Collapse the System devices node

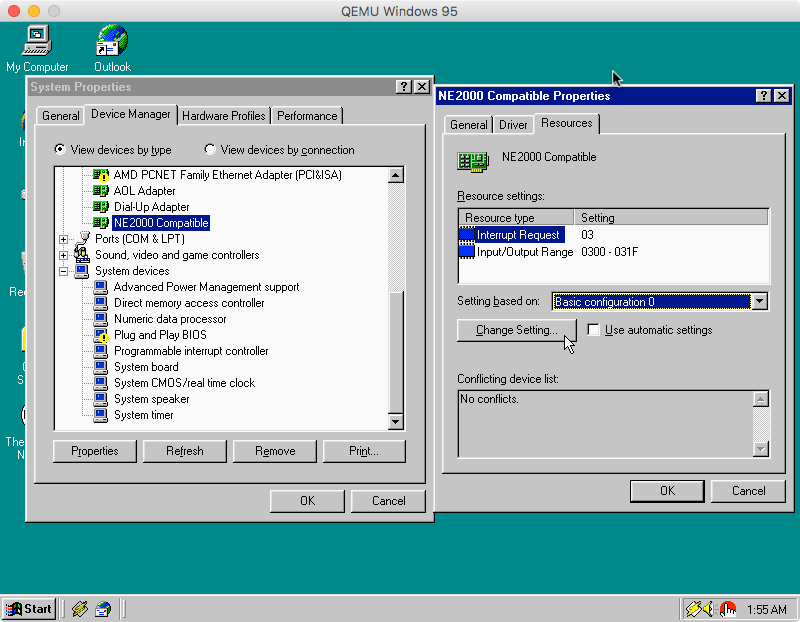[x=63, y=271]
